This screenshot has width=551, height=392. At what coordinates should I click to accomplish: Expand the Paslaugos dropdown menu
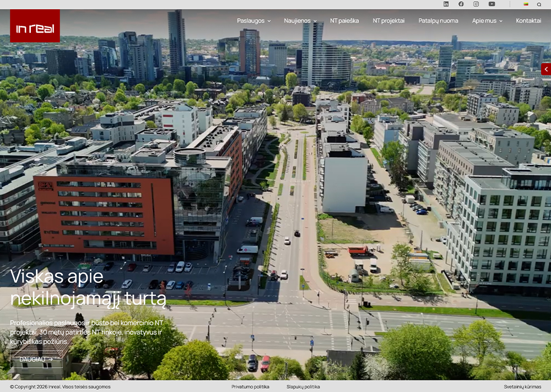tap(253, 21)
